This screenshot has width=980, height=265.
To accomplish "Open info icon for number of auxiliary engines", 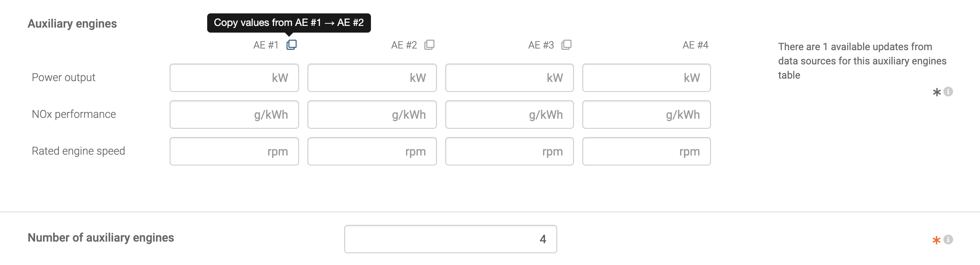I will (948, 240).
